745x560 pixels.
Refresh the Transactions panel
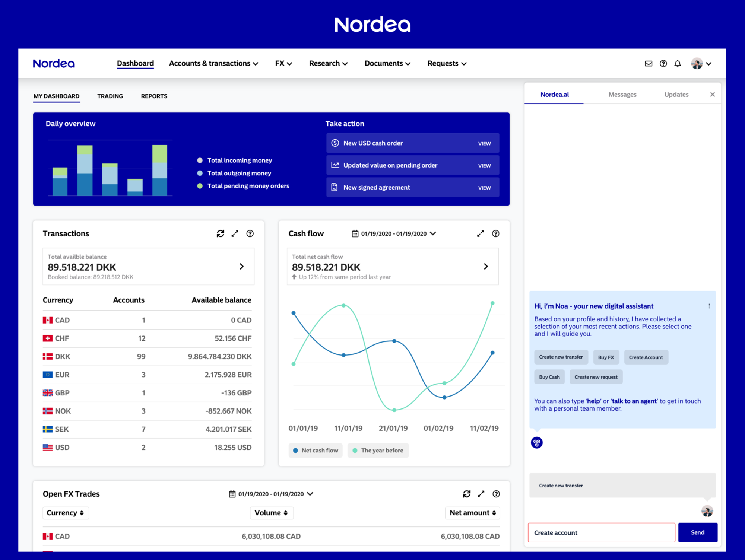(x=221, y=233)
